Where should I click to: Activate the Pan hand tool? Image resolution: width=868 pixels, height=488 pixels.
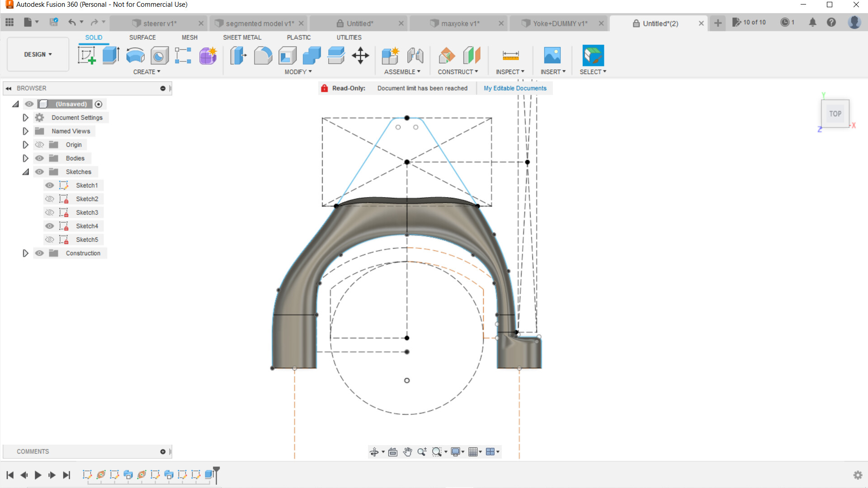(x=407, y=451)
